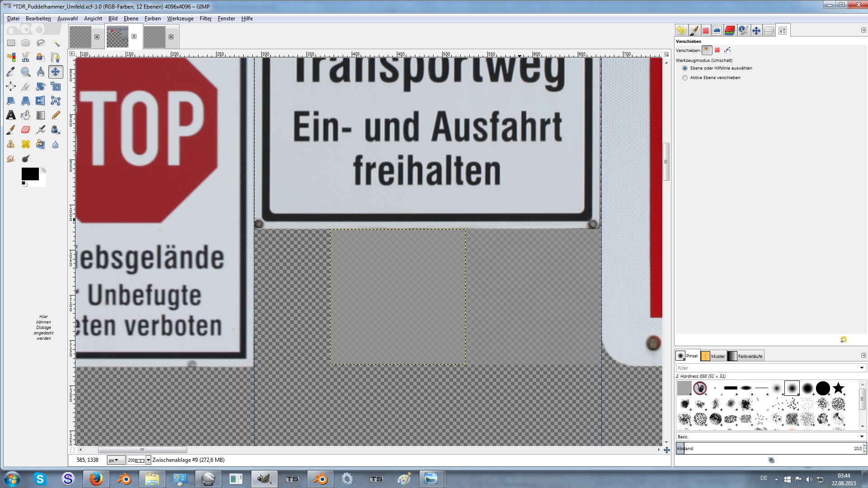Screen dimensions: 868x488
Task: Expand the brush Filter dropdown
Action: (862, 368)
